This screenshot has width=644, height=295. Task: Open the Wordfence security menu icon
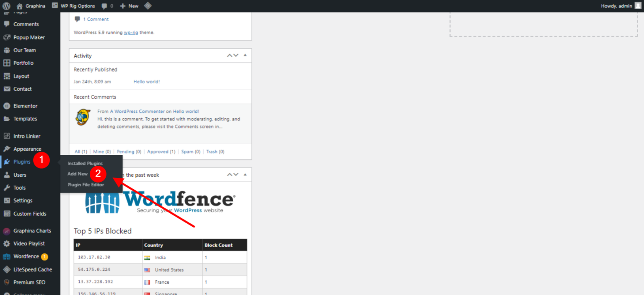[6, 256]
